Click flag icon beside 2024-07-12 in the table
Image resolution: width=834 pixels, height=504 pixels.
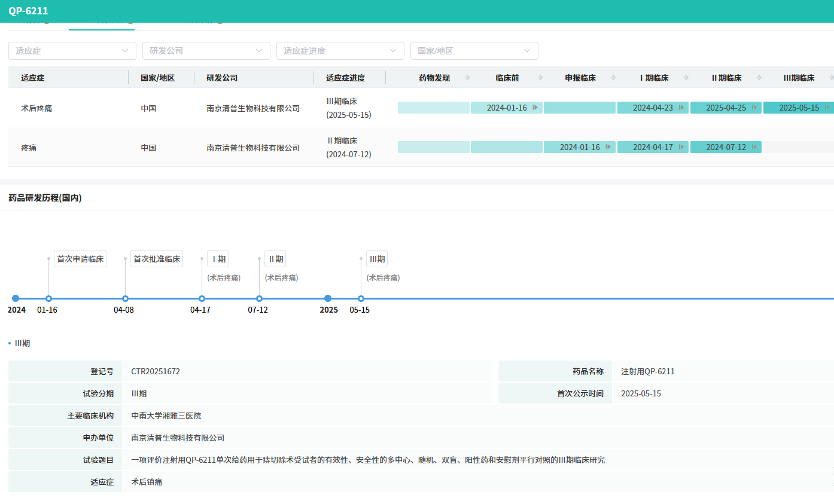click(754, 147)
